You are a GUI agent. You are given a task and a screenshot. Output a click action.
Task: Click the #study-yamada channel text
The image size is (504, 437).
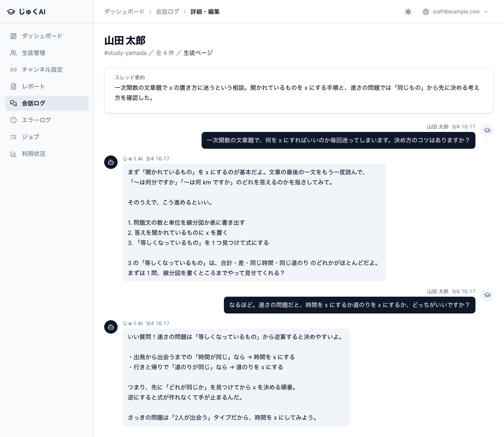click(x=125, y=53)
